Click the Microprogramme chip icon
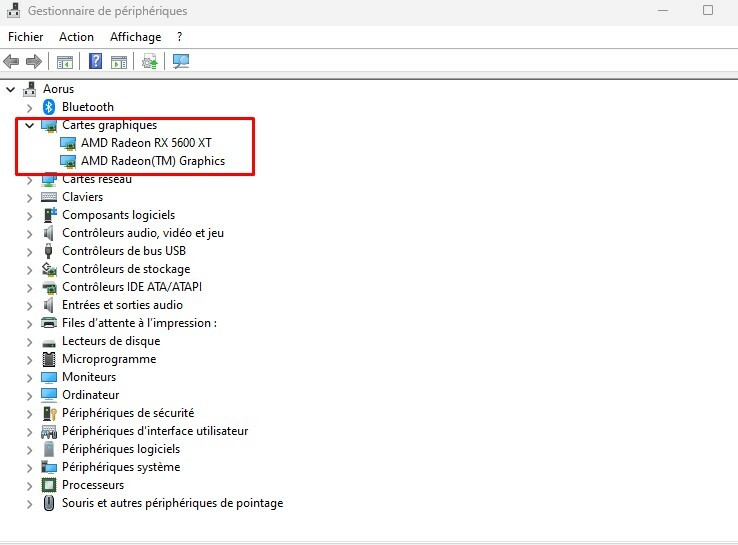738x545 pixels. 49,359
